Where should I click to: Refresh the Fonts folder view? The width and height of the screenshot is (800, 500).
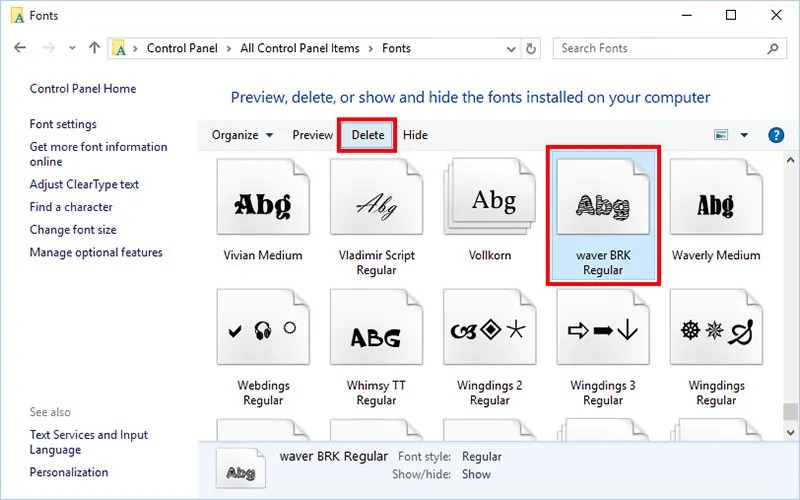coord(531,48)
